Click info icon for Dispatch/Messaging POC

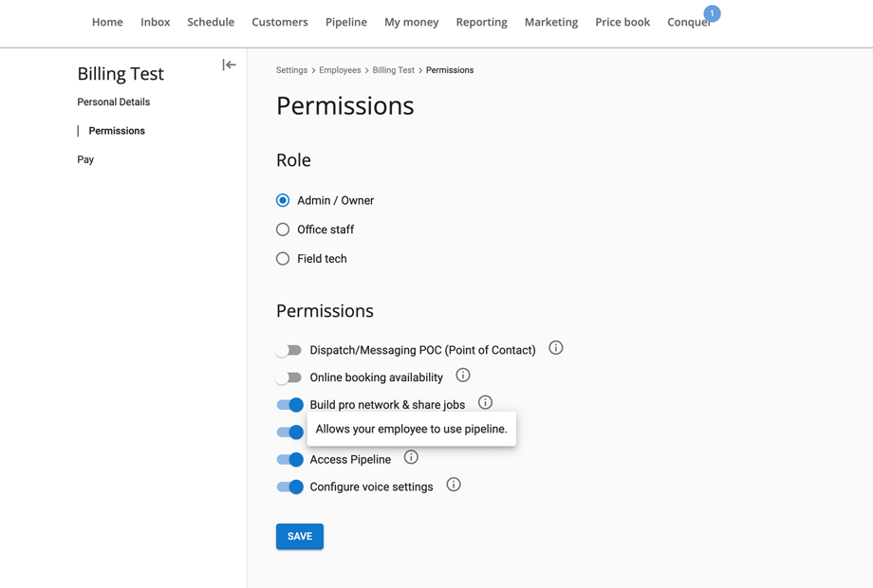click(x=556, y=348)
